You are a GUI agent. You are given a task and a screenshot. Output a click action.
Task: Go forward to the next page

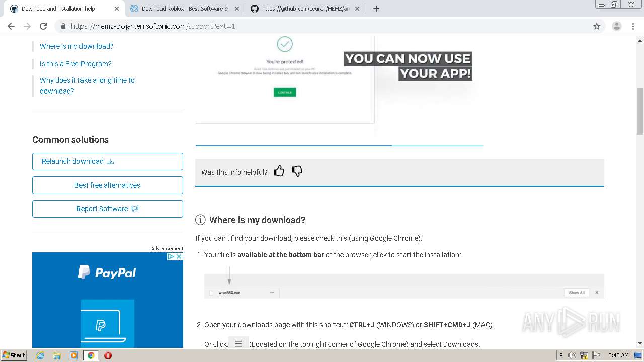[27, 26]
